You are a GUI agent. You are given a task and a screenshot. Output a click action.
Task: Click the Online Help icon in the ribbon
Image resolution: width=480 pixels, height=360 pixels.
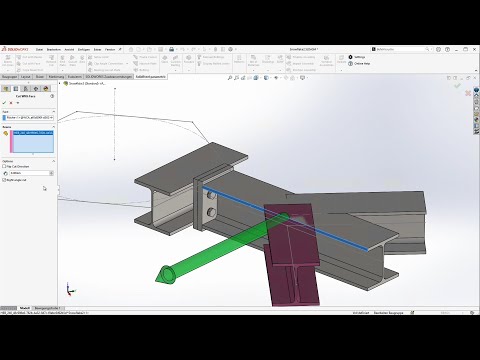[350, 63]
